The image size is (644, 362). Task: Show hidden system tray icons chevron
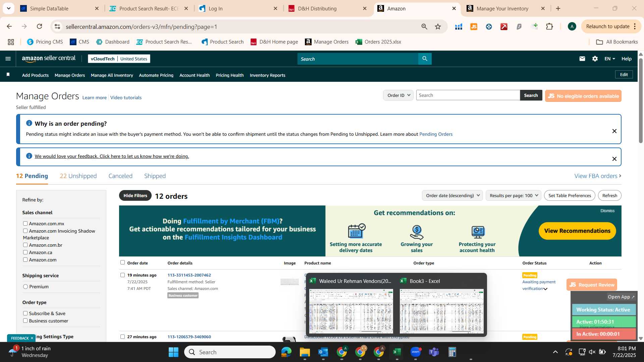pyautogui.click(x=555, y=352)
